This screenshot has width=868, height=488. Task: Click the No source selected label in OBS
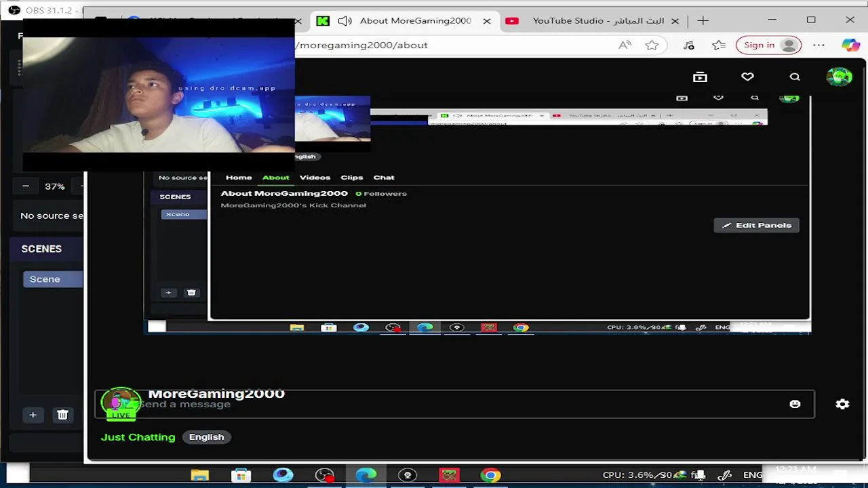click(x=52, y=216)
